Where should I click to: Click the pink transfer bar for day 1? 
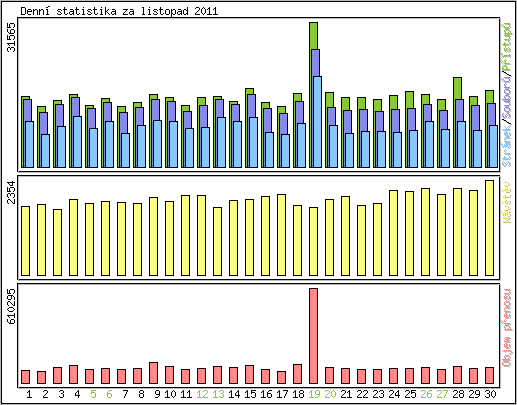pyautogui.click(x=25, y=377)
